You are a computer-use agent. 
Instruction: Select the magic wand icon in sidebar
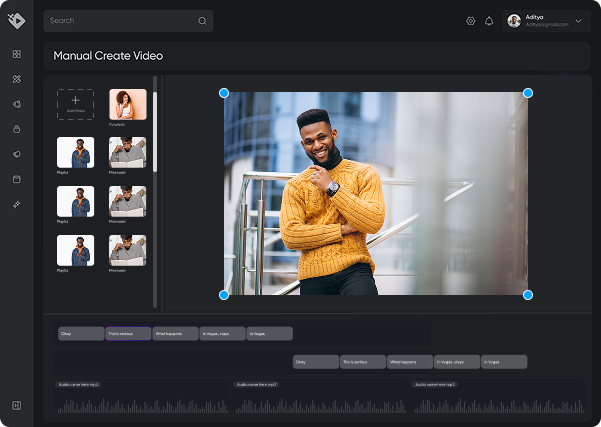[x=17, y=204]
